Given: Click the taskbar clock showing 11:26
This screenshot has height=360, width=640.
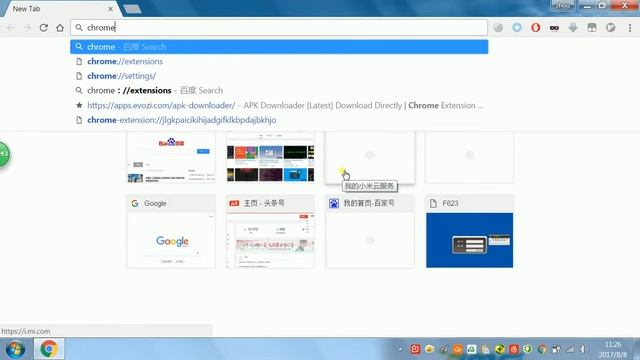Looking at the screenshot, I should (613, 349).
